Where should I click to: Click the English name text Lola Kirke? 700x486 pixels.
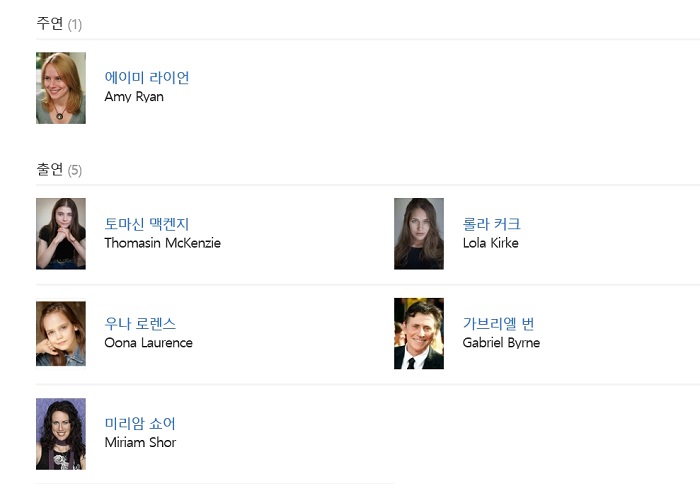tap(490, 243)
